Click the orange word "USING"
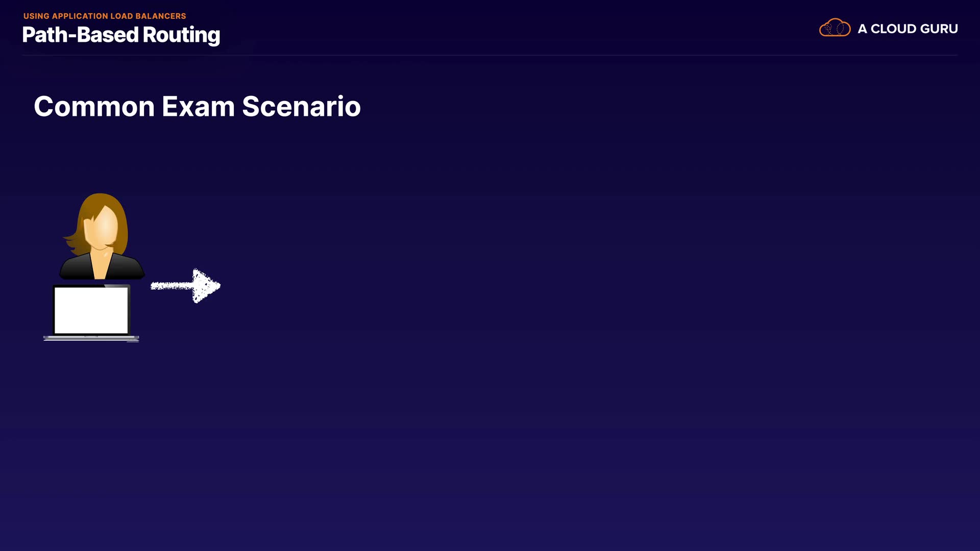 click(x=36, y=16)
